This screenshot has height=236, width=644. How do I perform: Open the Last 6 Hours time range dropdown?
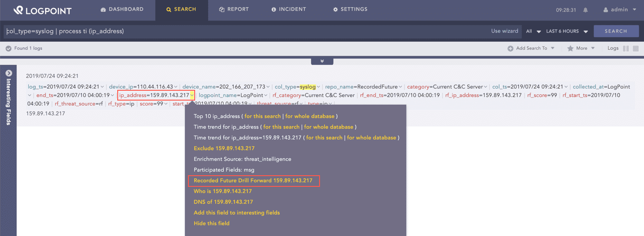(567, 31)
